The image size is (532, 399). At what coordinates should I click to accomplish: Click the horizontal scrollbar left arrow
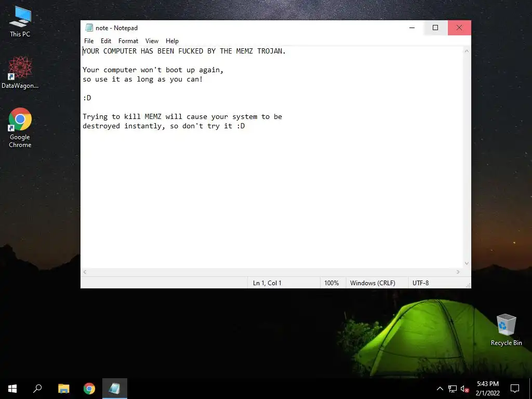click(85, 272)
